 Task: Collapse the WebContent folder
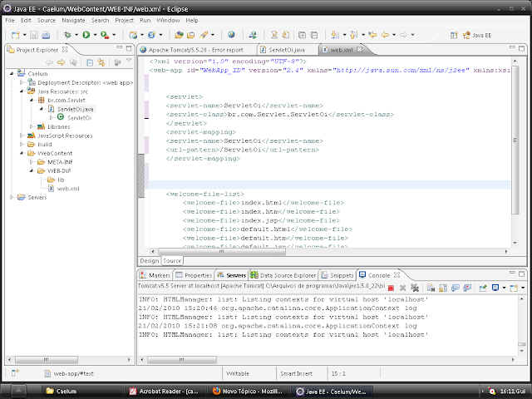point(20,154)
